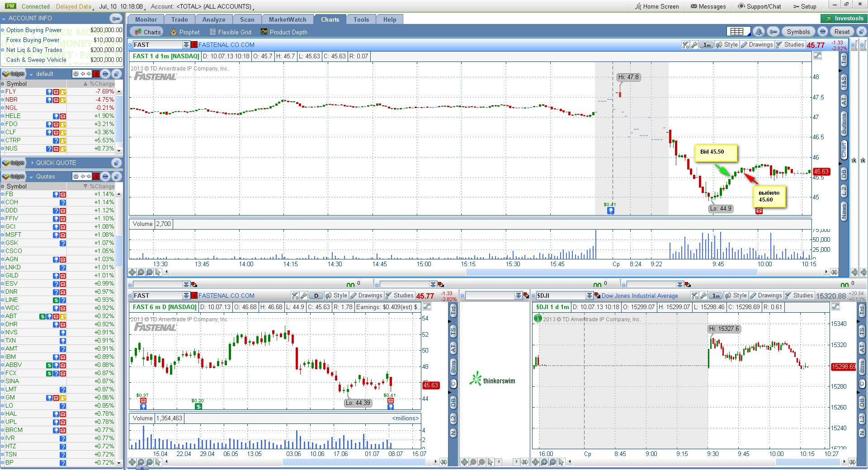Click the red phone icon in the FLY row
This screenshot has width=868, height=470.
click(56, 92)
